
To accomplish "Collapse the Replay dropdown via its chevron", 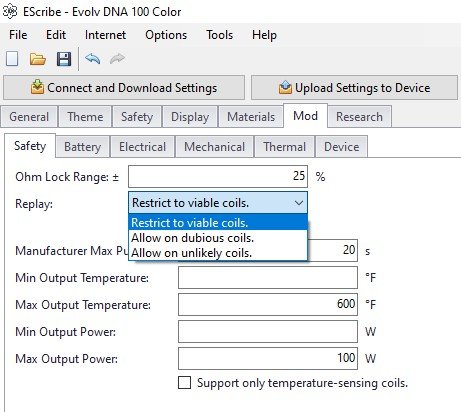I will coord(299,203).
